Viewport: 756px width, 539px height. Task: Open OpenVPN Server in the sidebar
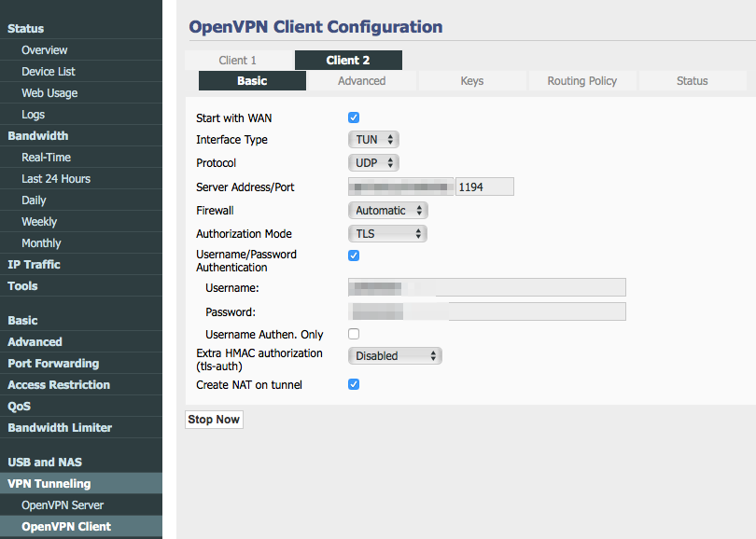pyautogui.click(x=81, y=504)
